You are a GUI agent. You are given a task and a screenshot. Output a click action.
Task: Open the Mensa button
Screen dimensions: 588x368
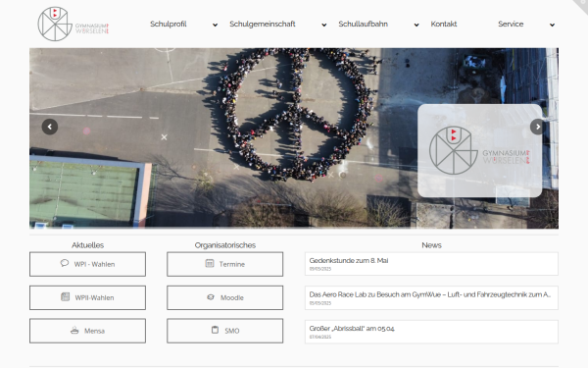tap(88, 331)
